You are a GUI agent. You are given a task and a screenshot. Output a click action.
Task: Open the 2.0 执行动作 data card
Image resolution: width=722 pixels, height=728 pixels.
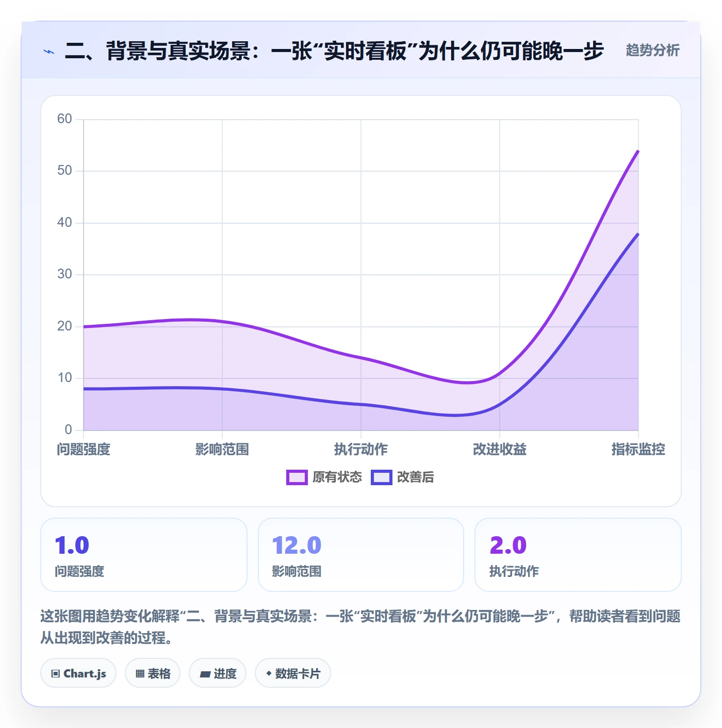[578, 555]
